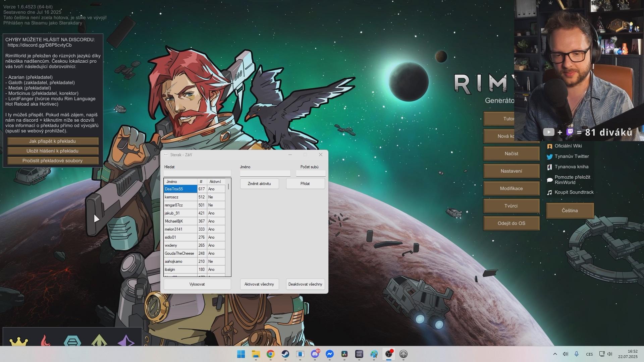Select the MichaelBjK row
This screenshot has width=644, height=362.
tap(195, 221)
